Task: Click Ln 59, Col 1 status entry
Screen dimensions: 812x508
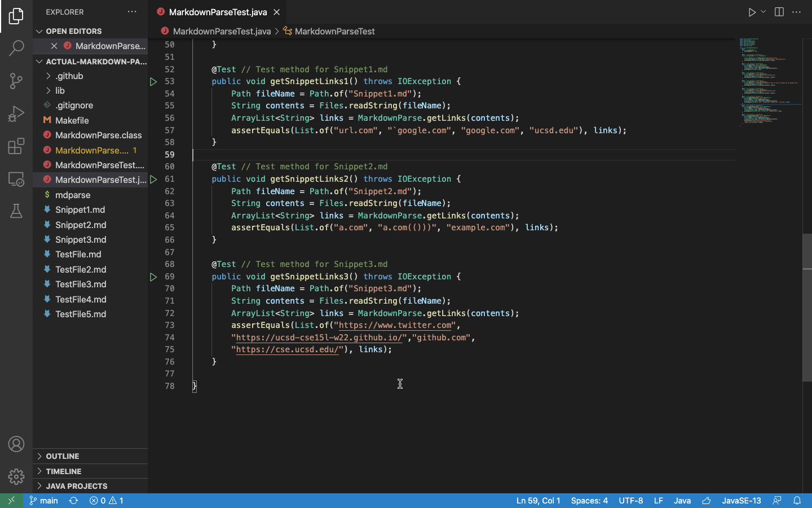Action: [538, 501]
